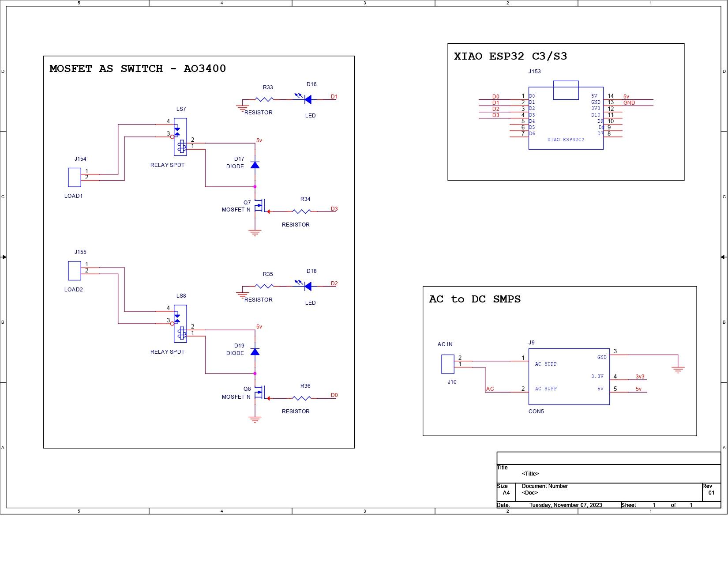Select the R33 resistor symbol

(x=264, y=99)
